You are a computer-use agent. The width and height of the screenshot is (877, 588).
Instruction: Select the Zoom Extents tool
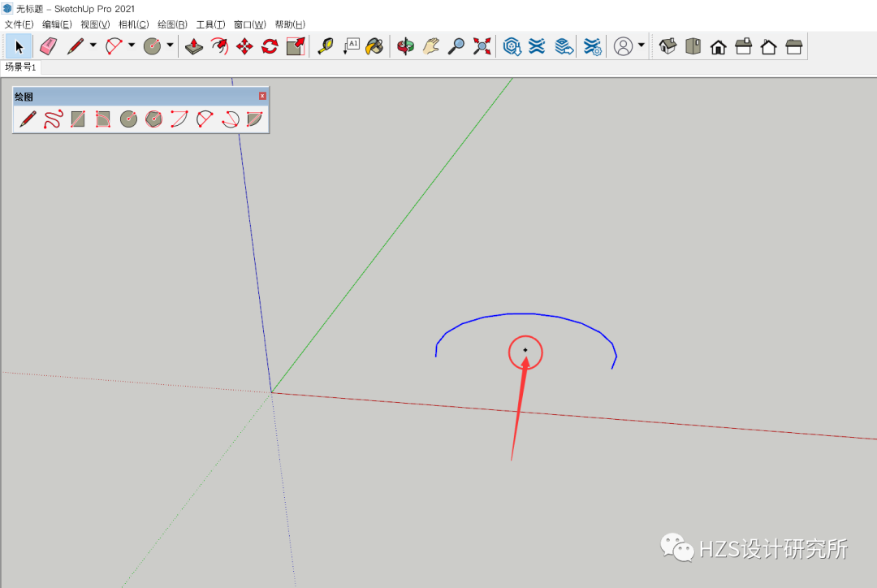click(x=482, y=46)
